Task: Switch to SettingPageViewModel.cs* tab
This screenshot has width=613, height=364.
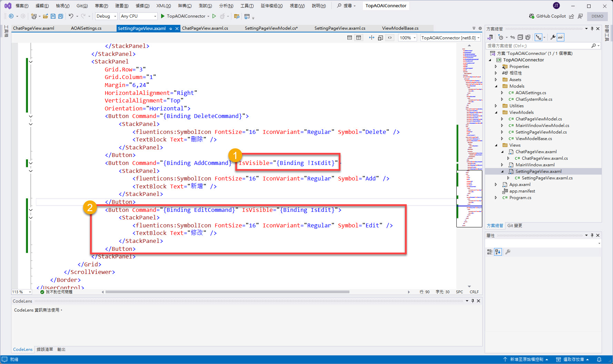Action: click(271, 28)
